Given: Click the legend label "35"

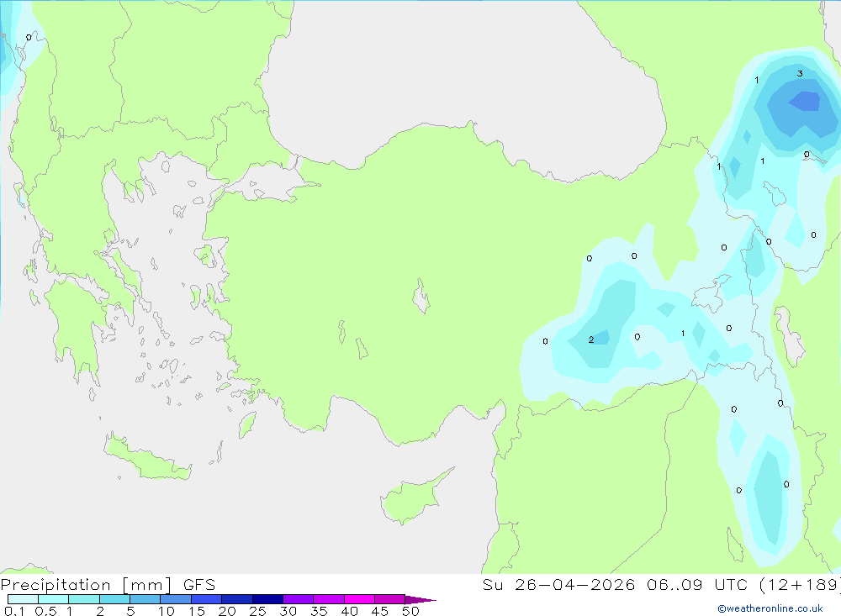Looking at the screenshot, I should tap(319, 611).
